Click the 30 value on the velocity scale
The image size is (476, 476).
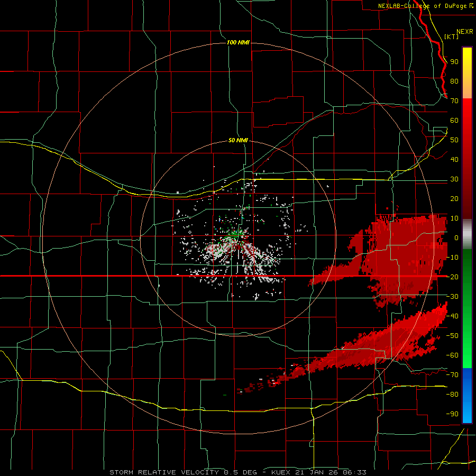pos(454,179)
